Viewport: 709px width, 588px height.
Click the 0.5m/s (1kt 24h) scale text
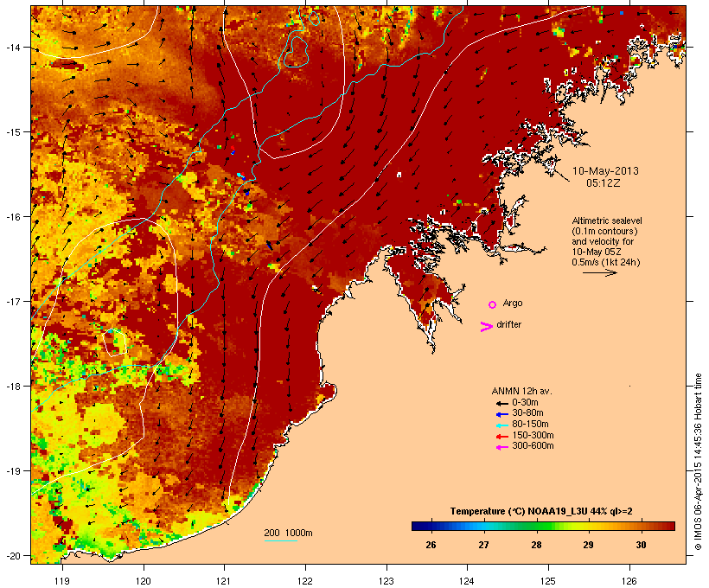pos(606,262)
